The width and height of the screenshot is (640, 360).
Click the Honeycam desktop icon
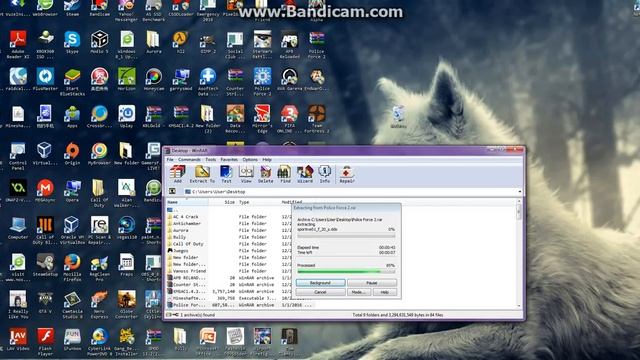point(154,80)
